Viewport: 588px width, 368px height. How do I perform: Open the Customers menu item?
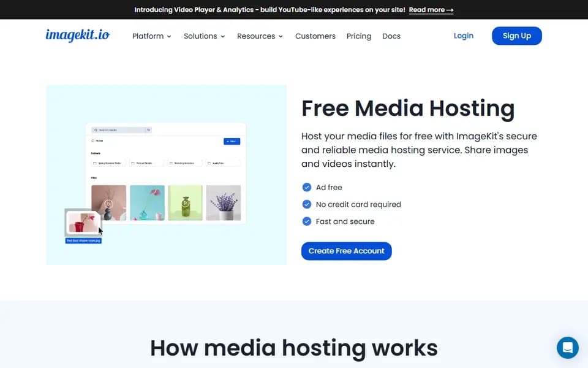(x=315, y=36)
